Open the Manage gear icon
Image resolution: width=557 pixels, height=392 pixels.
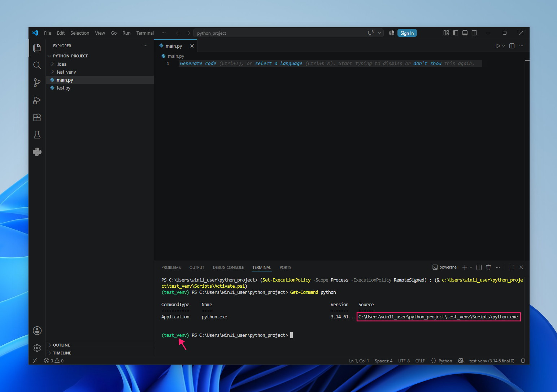coord(37,348)
